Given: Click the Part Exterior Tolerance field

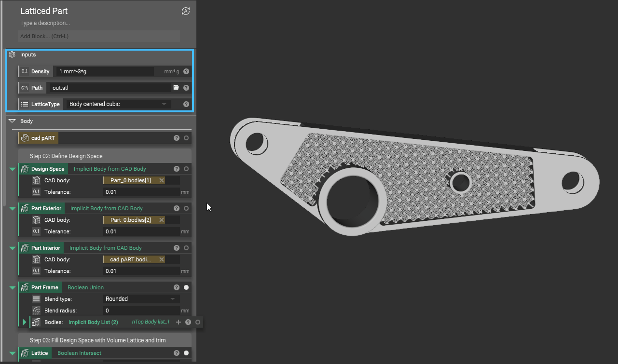Looking at the screenshot, I should point(141,231).
